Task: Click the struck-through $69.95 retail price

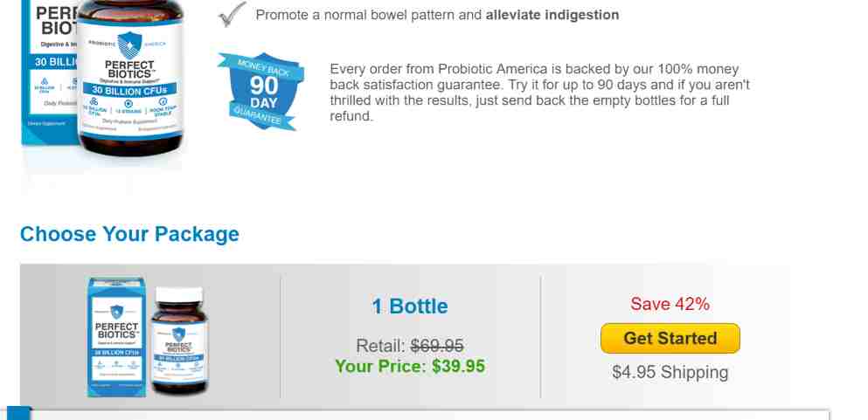Action: pos(437,346)
